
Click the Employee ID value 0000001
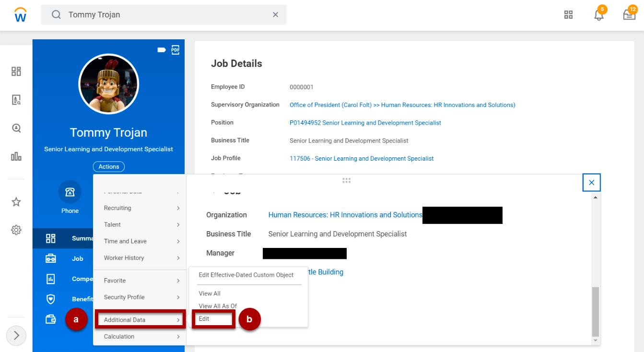point(302,87)
